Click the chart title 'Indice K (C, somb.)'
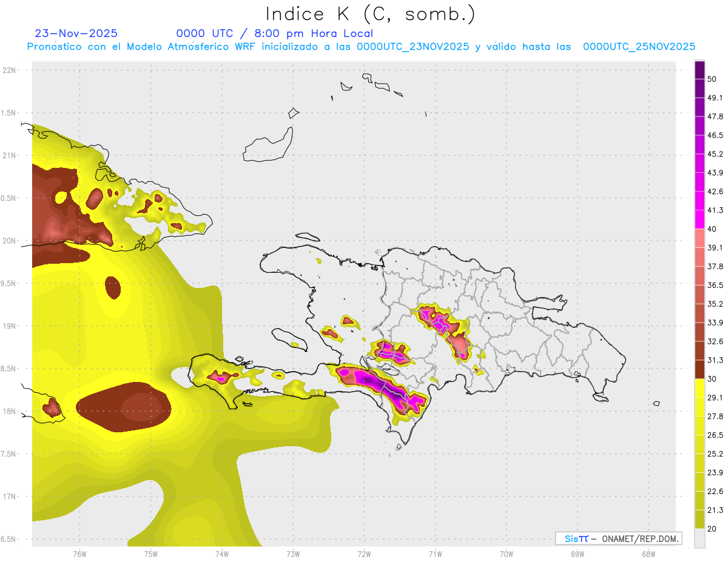728x562 pixels. (x=370, y=14)
